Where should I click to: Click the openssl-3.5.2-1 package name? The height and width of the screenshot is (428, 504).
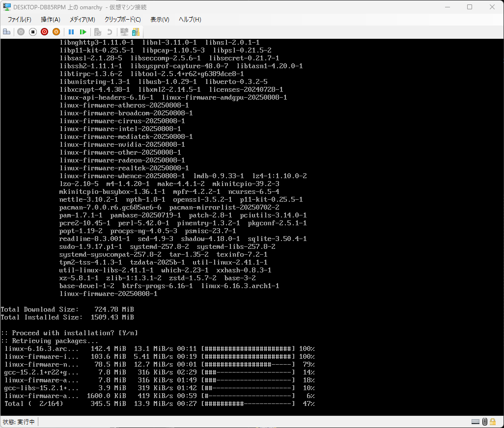202,199
